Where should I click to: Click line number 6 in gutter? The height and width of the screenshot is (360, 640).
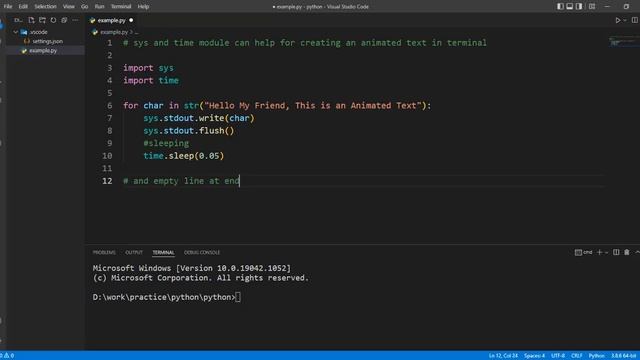pyautogui.click(x=109, y=105)
